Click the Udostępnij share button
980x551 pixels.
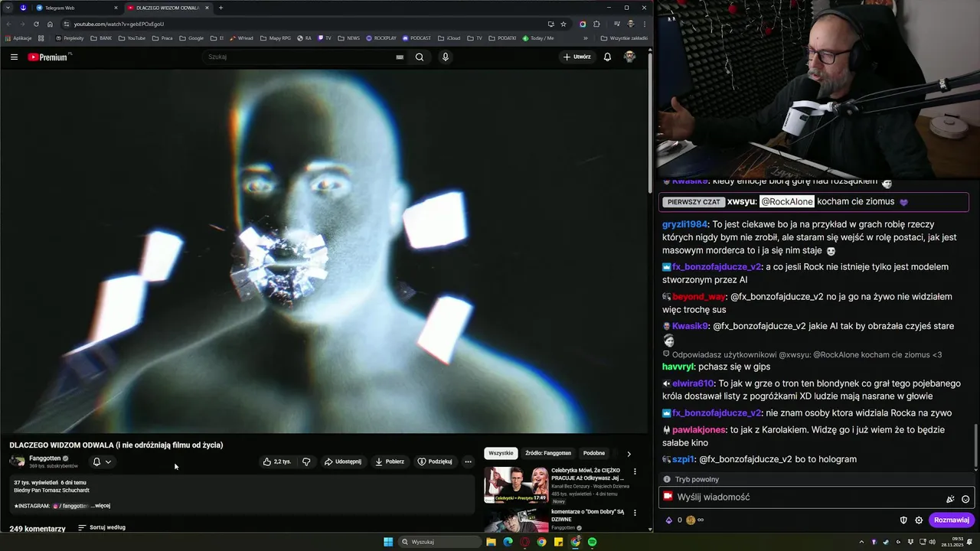342,461
